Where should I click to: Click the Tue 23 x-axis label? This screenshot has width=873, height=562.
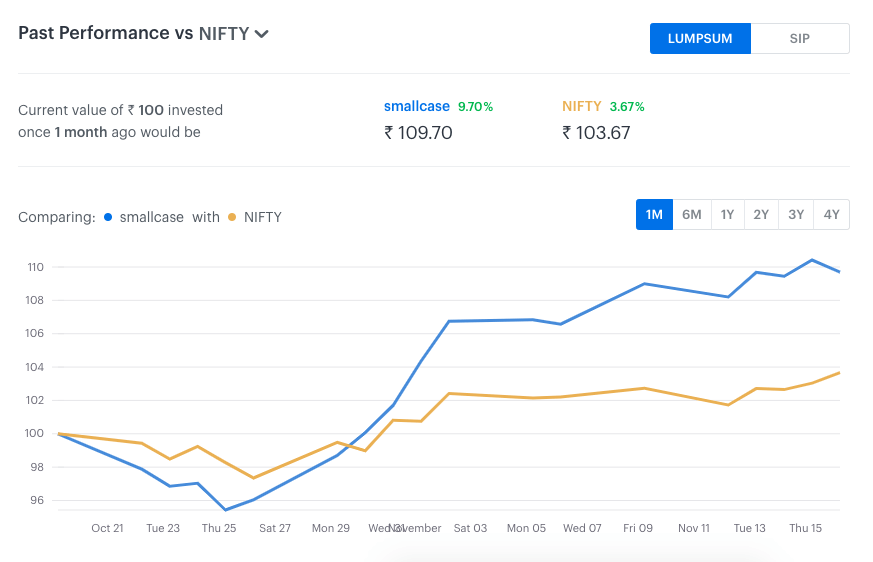[163, 528]
